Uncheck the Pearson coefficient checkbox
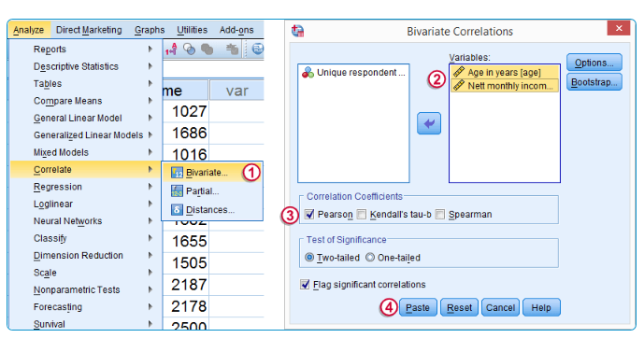Image resolution: width=644 pixels, height=338 pixels. tap(309, 214)
